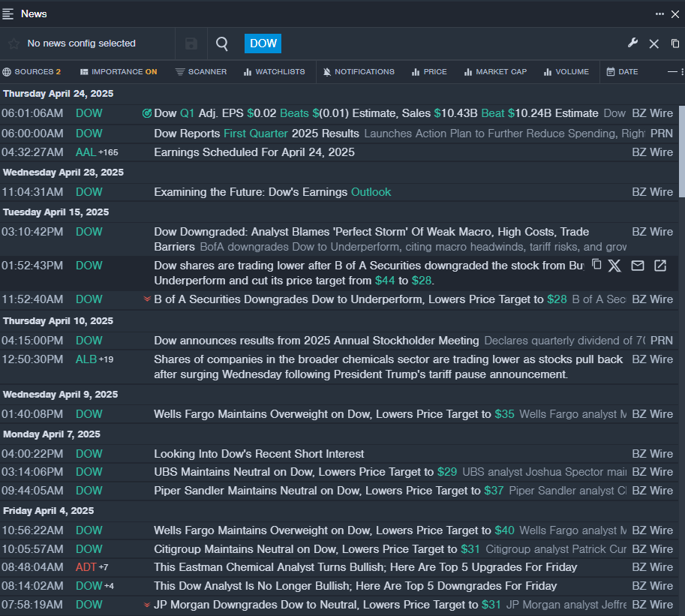Screen dimensions: 685x616
Task: Click PRN source on First Quarter Results row
Action: (x=662, y=134)
